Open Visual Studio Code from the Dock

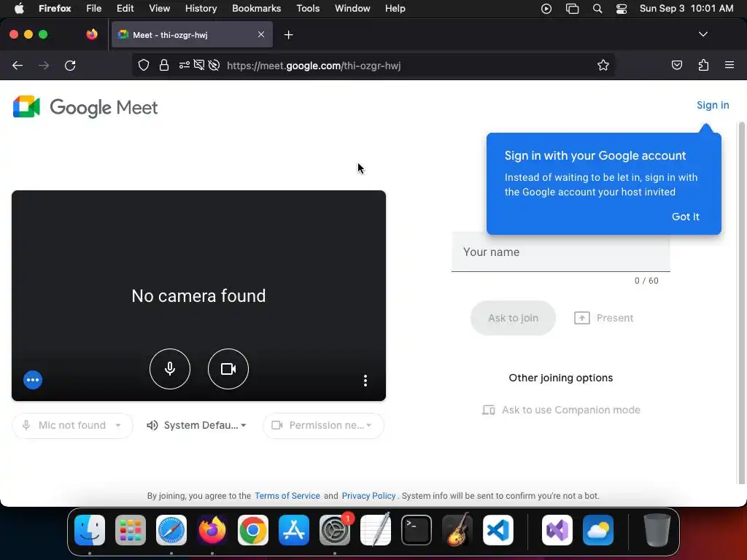click(498, 530)
